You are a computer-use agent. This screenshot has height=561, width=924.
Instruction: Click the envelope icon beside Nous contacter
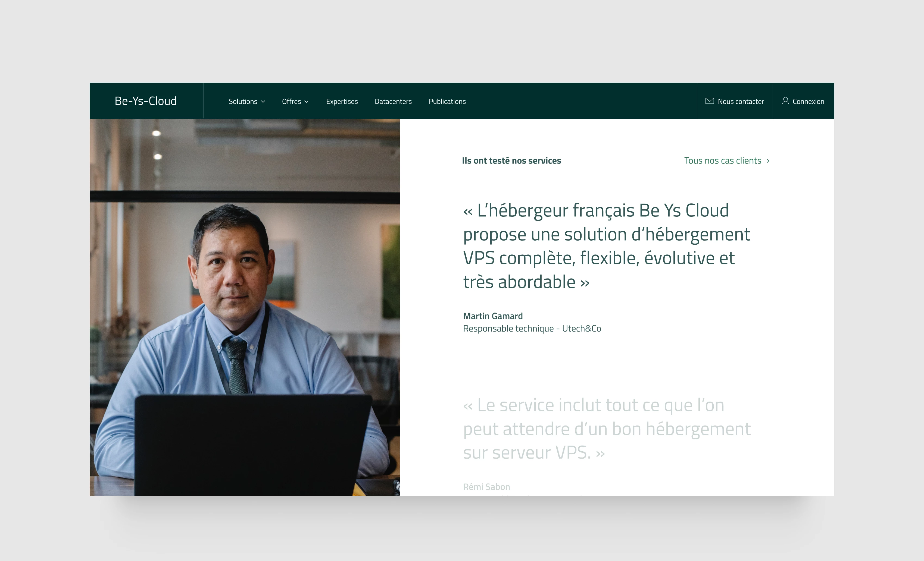point(710,101)
